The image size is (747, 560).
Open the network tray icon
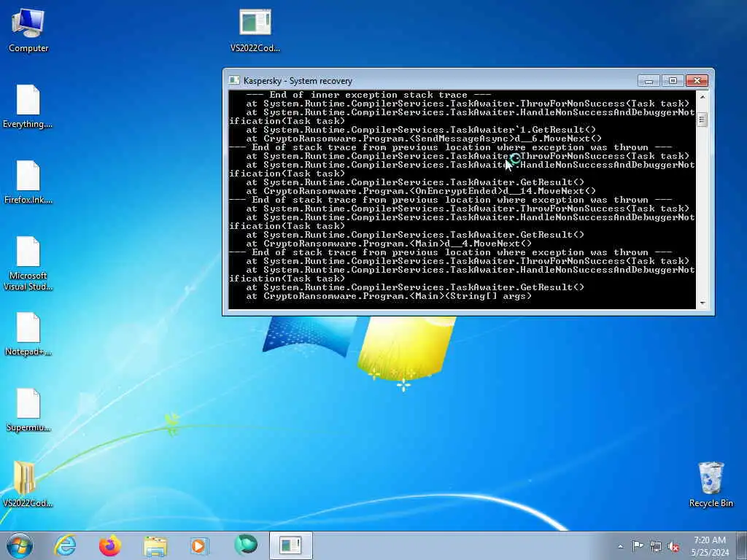coord(656,547)
